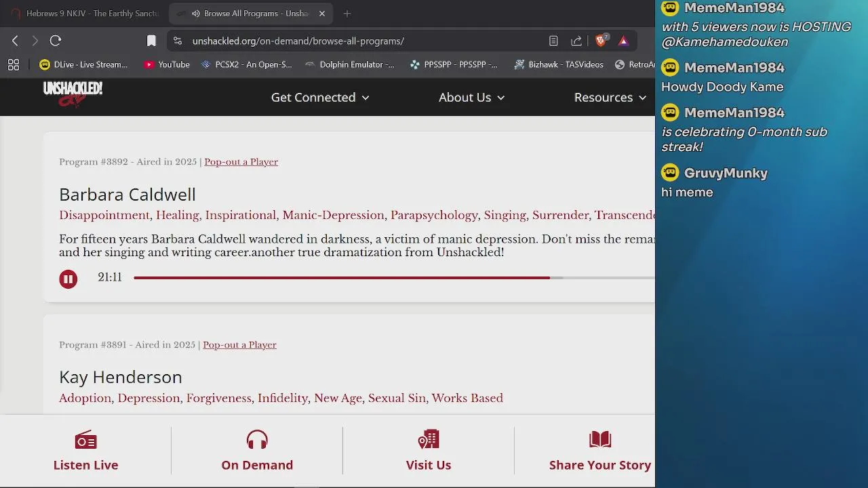
Task: Open the Share Your Story book icon
Action: [x=600, y=441]
